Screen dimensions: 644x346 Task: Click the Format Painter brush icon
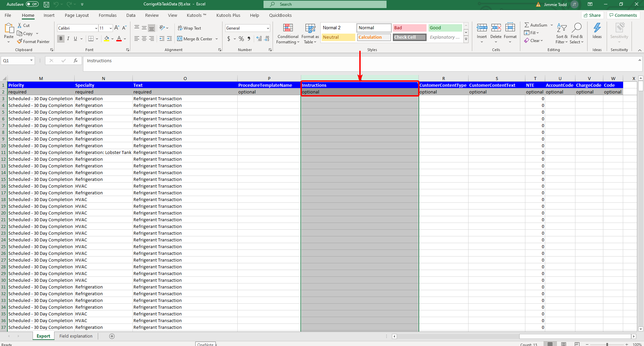(x=20, y=41)
